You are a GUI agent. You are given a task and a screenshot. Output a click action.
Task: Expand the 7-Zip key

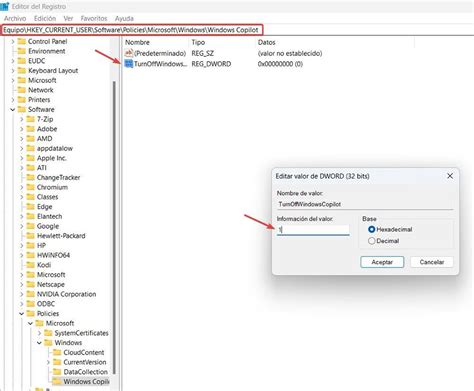[x=22, y=119]
